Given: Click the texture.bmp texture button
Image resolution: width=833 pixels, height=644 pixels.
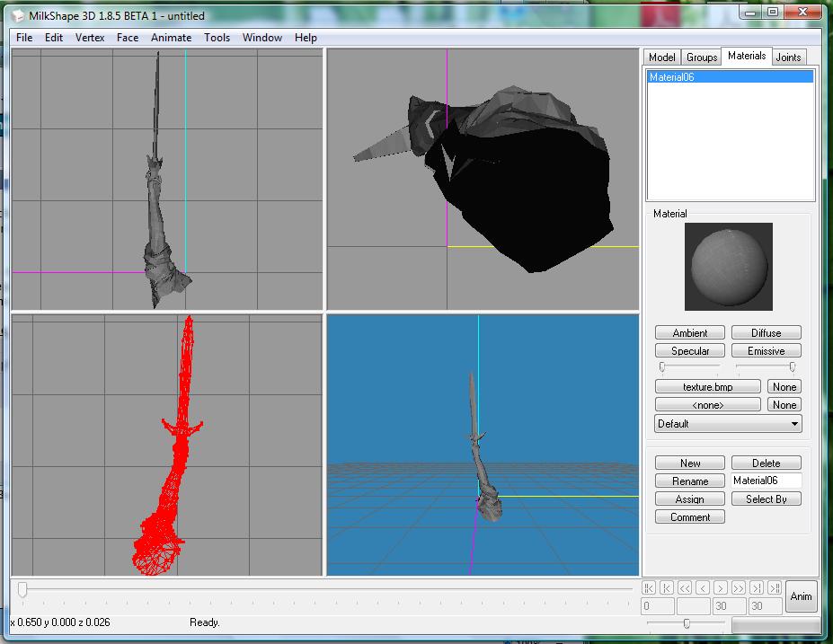Looking at the screenshot, I should click(x=707, y=387).
